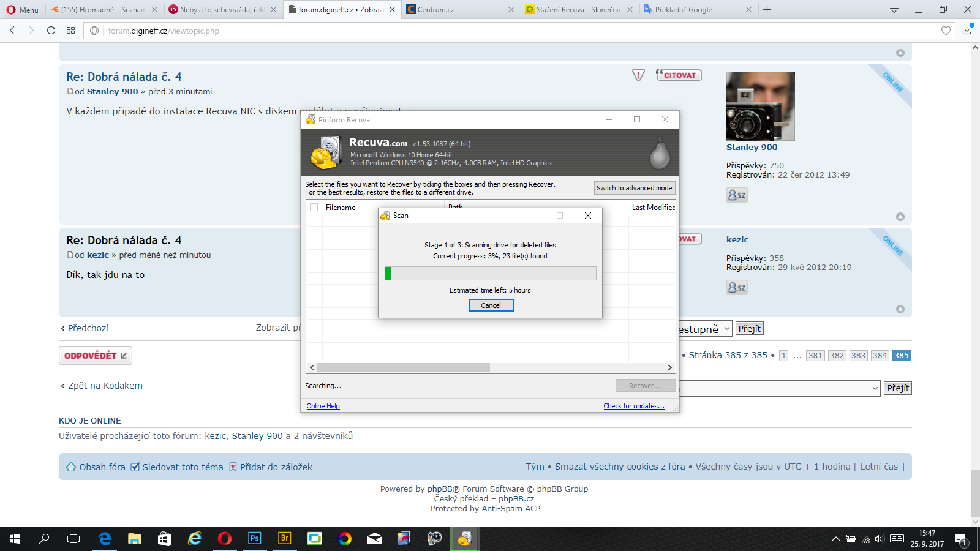The height and width of the screenshot is (551, 980).
Task: Expand the sort order 'estupně' dropdown
Action: pyautogui.click(x=704, y=329)
